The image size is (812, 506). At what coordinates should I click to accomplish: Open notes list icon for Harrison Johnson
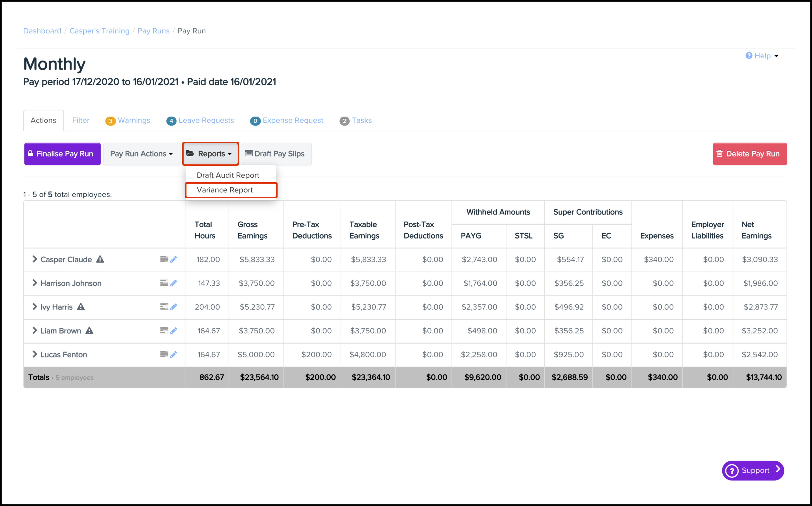pos(164,283)
